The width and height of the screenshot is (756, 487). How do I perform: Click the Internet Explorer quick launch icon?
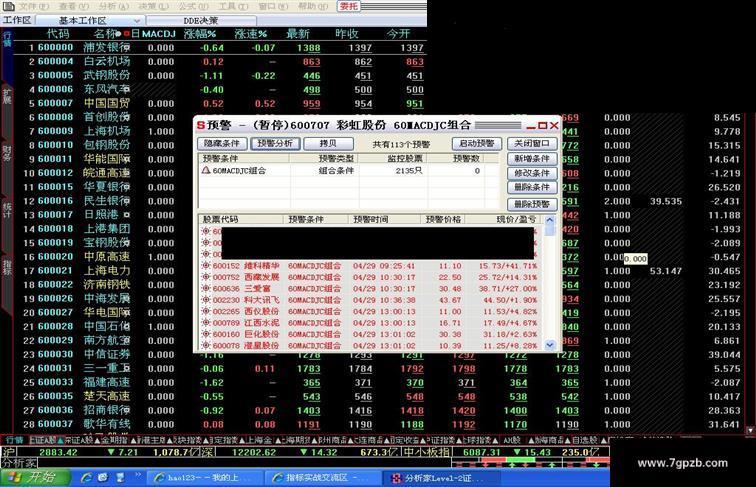coord(87,478)
